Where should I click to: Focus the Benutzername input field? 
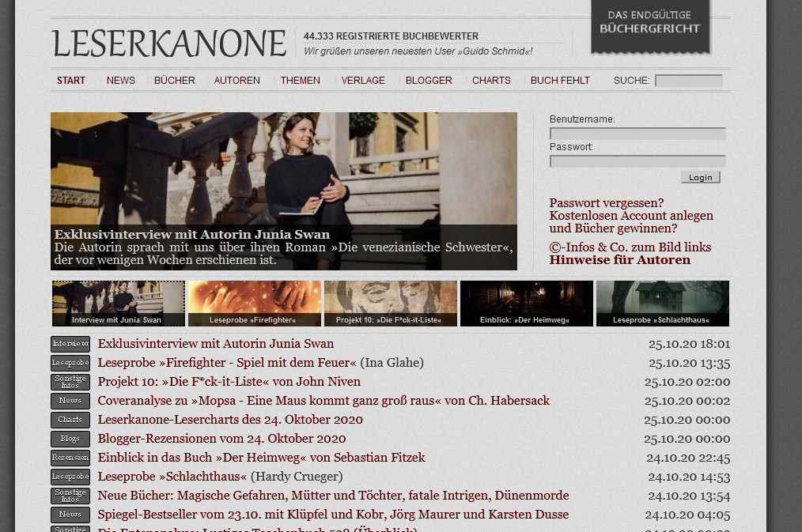637,134
